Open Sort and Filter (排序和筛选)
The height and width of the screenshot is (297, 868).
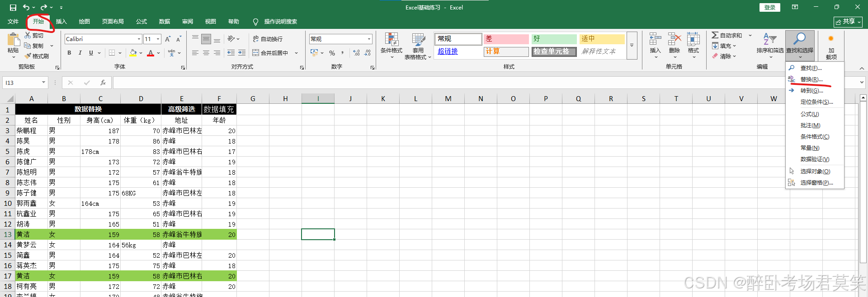pyautogui.click(x=770, y=45)
